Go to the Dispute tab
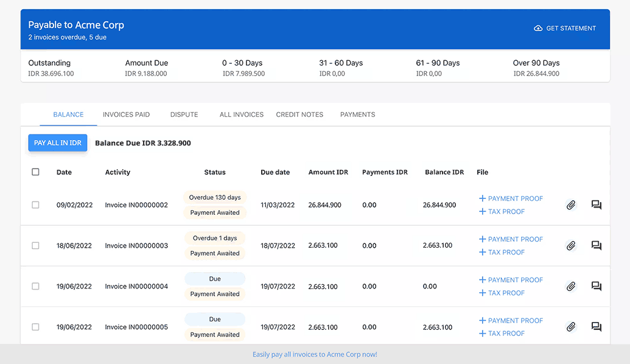630x364 pixels. [x=184, y=114]
